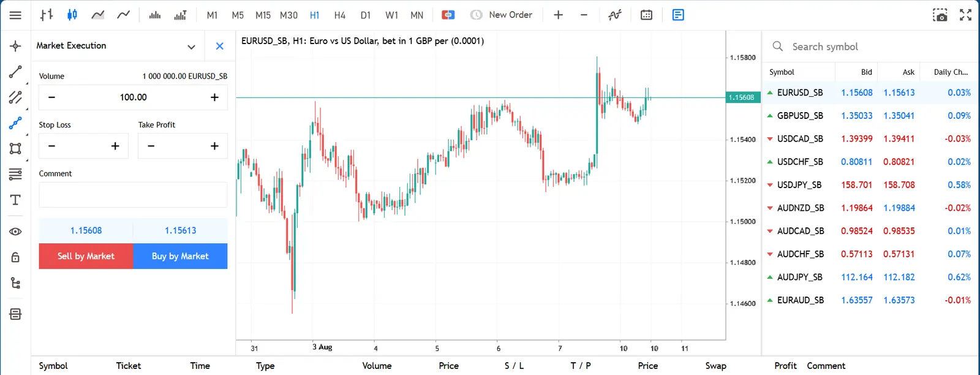Select the crosshair cursor tool
This screenshot has width=980, height=375.
click(x=15, y=46)
